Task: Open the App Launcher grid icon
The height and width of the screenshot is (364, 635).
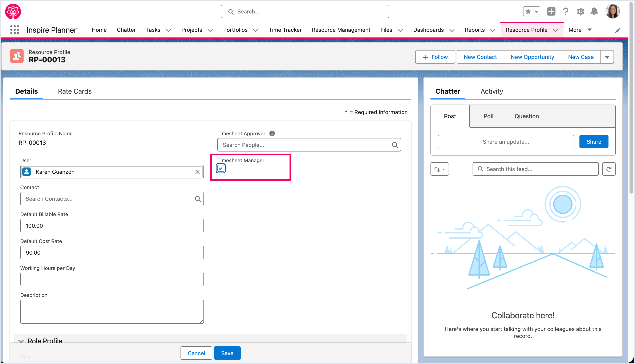Action: tap(15, 30)
